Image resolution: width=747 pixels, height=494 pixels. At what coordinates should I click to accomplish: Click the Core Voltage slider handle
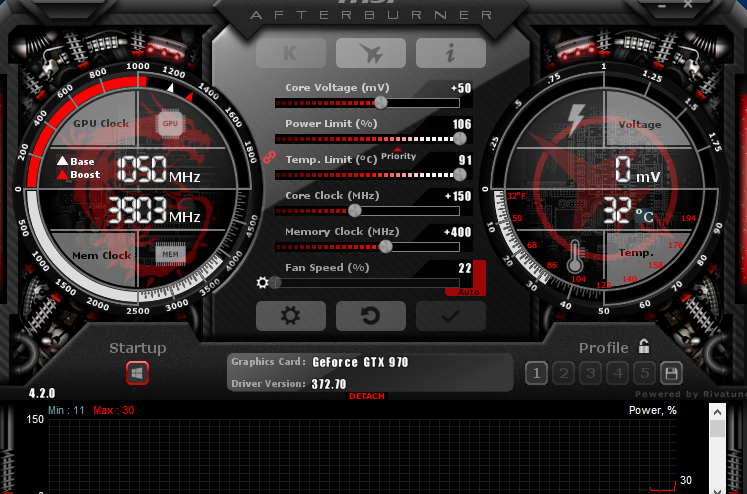[381, 102]
